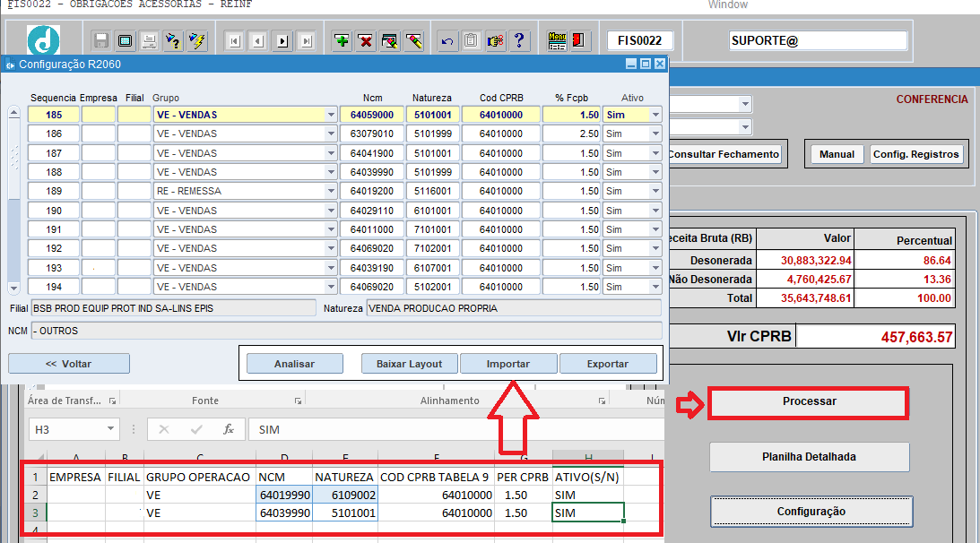Click the screen/monitor toolbar icon

[125, 41]
